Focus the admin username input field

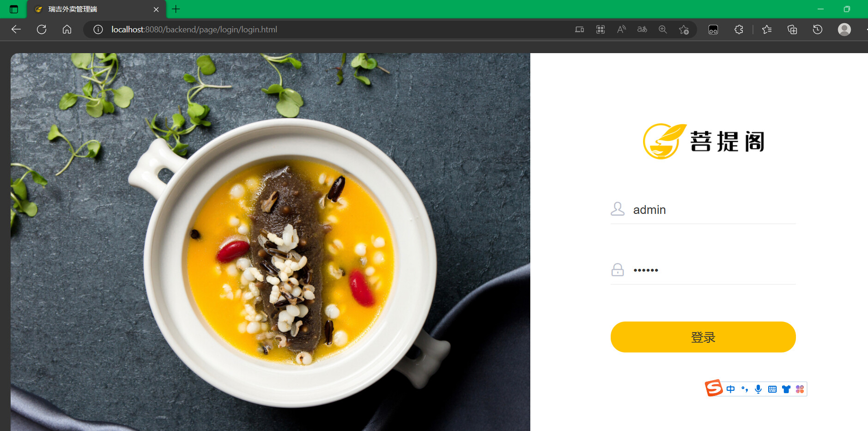click(711, 210)
